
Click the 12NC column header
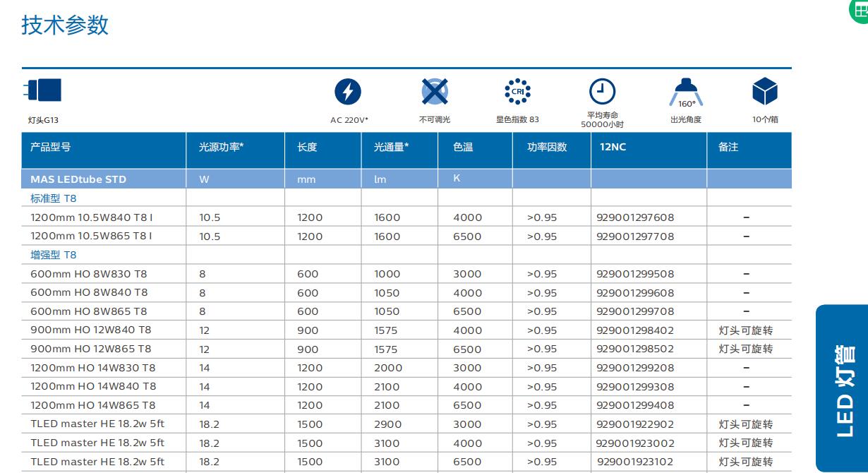[x=613, y=147]
